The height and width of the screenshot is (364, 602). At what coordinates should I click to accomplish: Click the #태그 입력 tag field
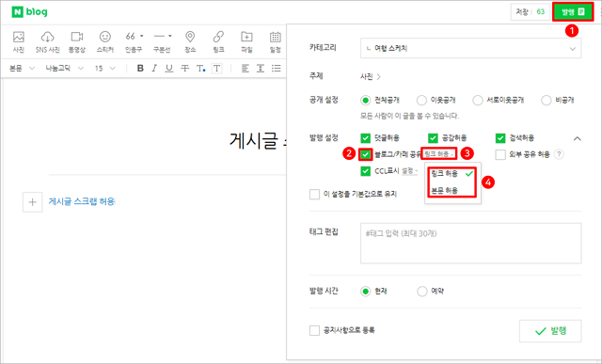[x=470, y=244]
